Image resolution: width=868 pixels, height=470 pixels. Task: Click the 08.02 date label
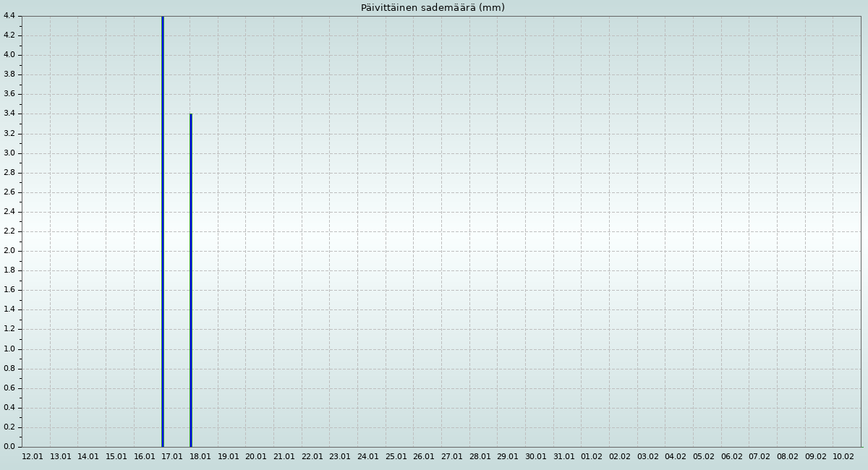pos(788,457)
